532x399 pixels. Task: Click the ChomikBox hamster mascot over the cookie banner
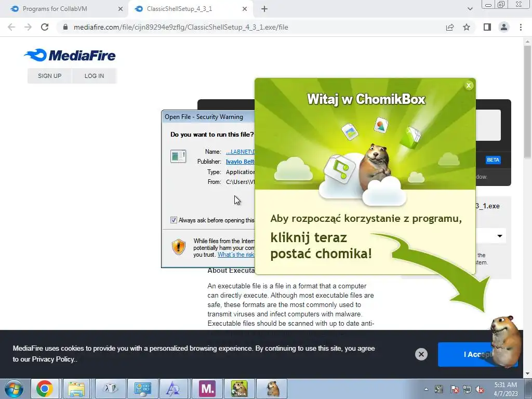click(x=506, y=342)
